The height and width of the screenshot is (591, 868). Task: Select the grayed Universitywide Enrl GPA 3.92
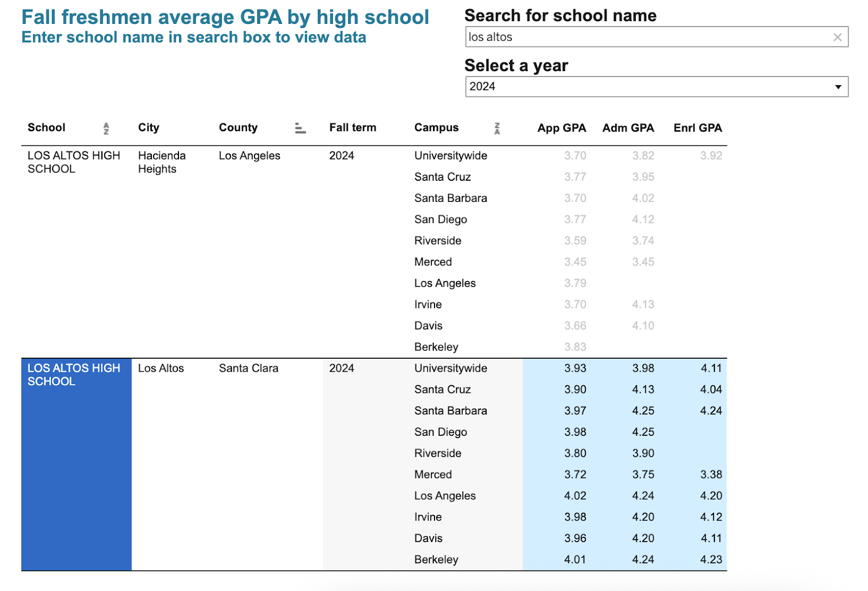tap(711, 156)
